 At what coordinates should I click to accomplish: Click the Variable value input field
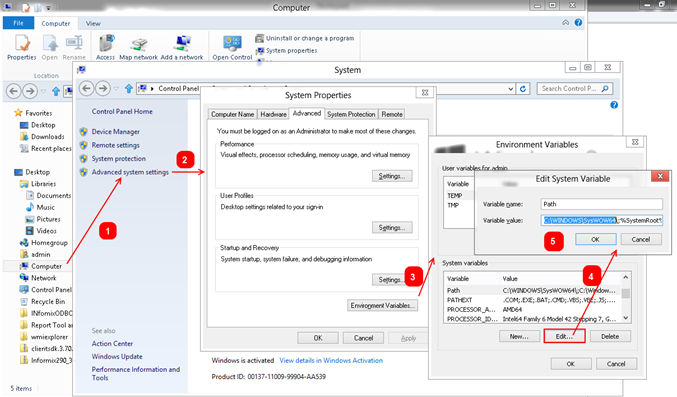pyautogui.click(x=601, y=220)
